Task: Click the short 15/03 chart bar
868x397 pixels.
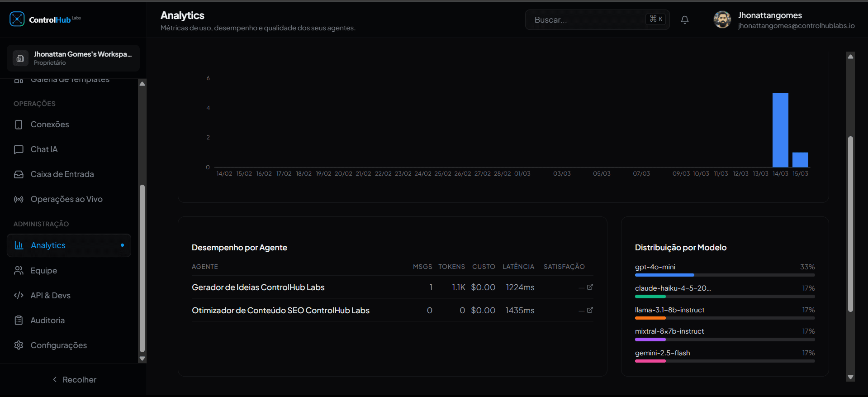Action: (800, 160)
